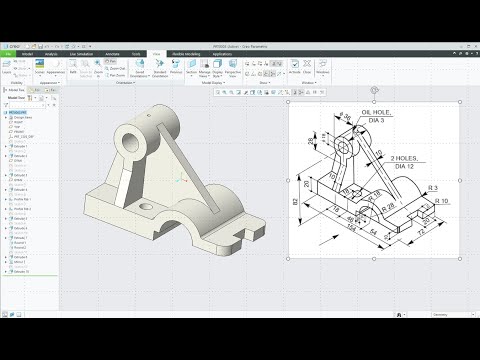
Task: Click the Visibility group label
Action: point(17,83)
